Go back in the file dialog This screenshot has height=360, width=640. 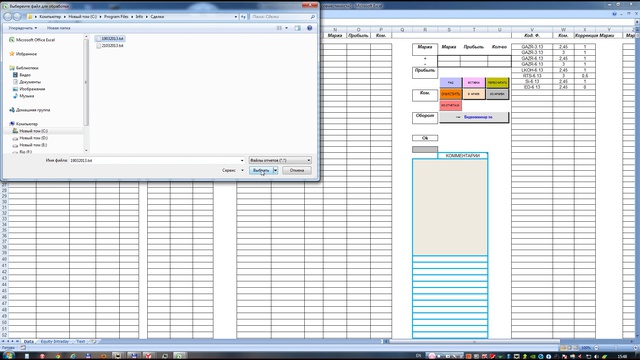[x=7, y=17]
